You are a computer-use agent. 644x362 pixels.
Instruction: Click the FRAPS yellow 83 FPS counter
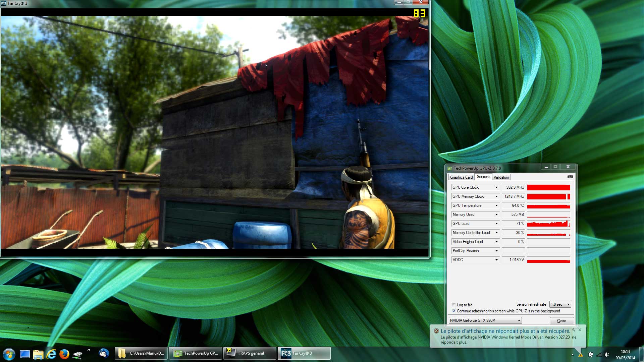[419, 13]
